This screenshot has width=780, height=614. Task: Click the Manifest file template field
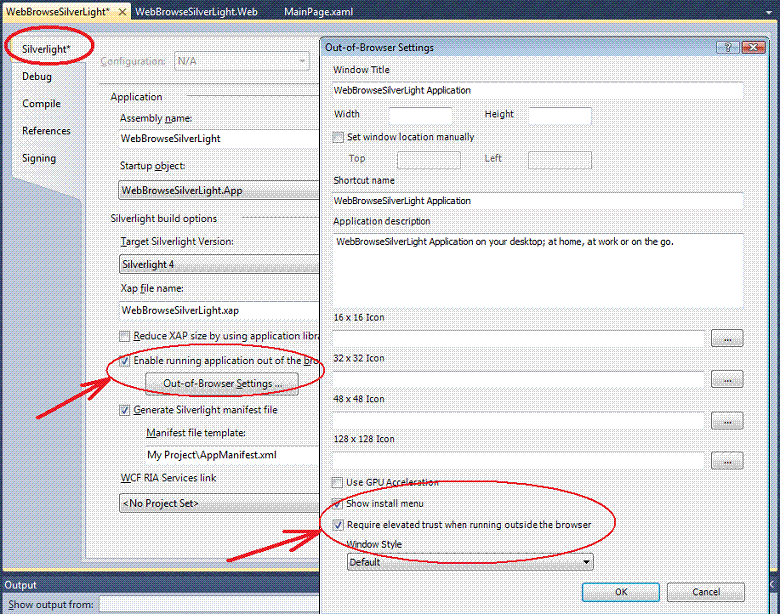(x=232, y=455)
